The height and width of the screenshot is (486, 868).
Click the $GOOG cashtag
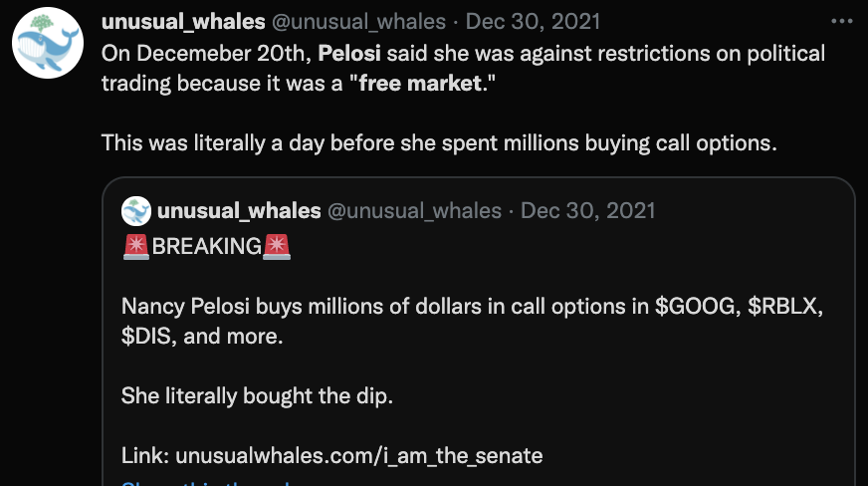(694, 306)
